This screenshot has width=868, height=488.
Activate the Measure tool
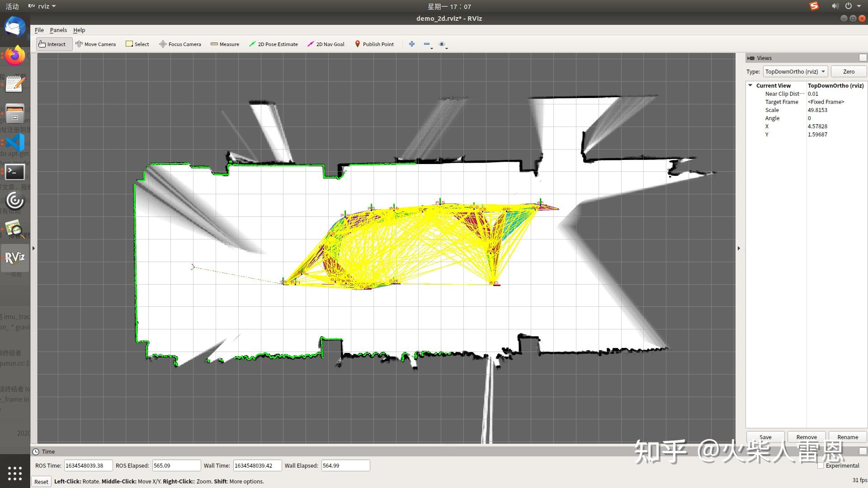point(225,44)
